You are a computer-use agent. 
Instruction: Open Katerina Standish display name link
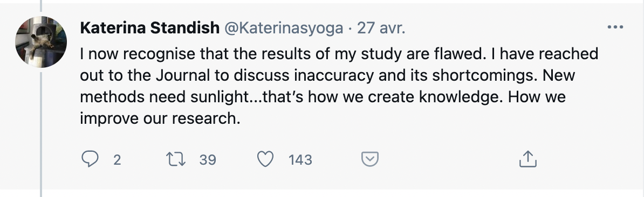point(149,28)
